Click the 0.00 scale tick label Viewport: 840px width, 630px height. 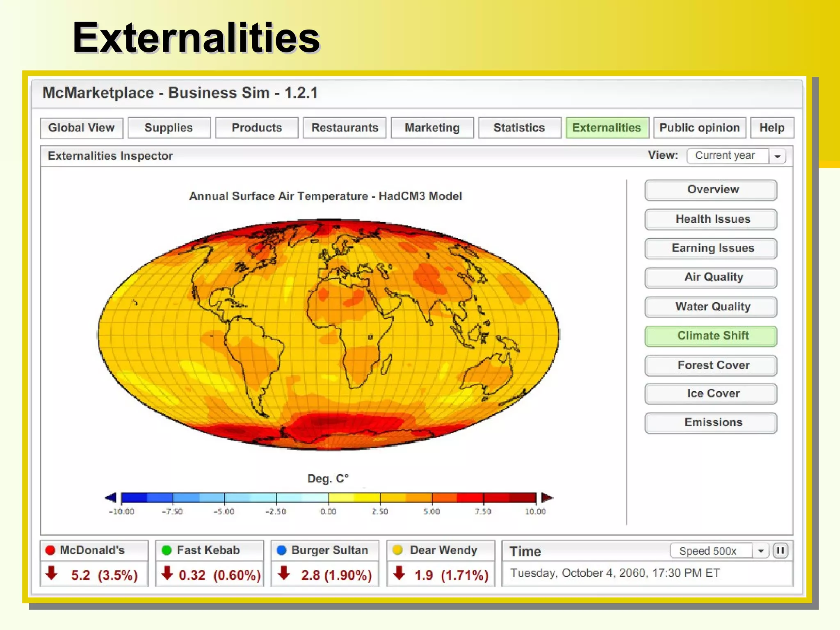click(x=328, y=511)
